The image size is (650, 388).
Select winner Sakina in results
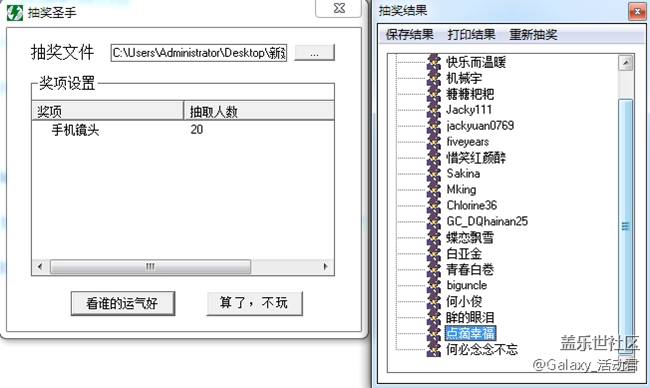pos(463,173)
